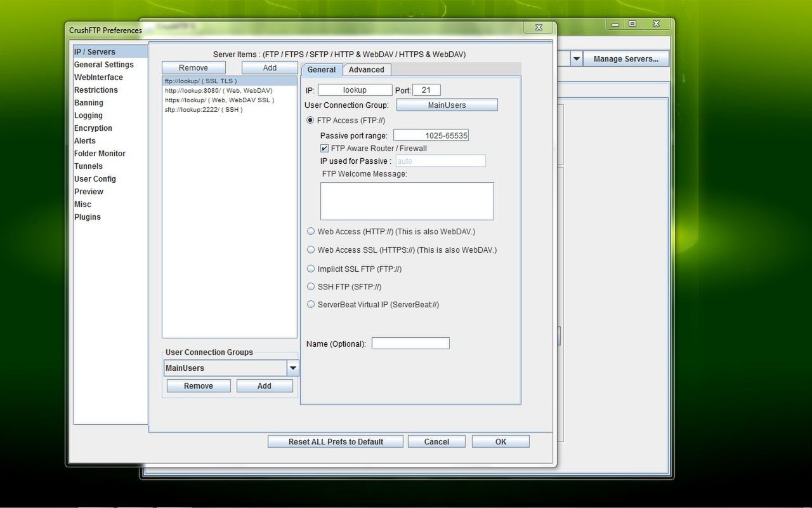The width and height of the screenshot is (812, 508).
Task: Open Tunnels preferences section
Action: [x=88, y=166]
